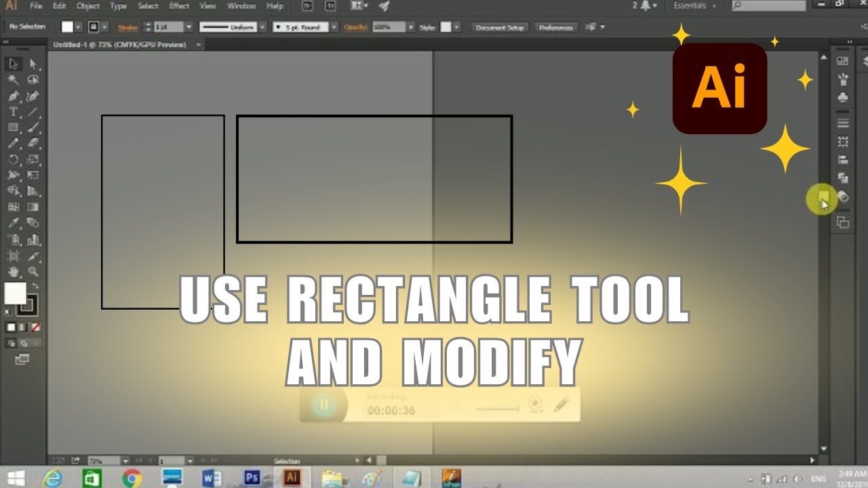Screen dimensions: 868x488
Task: Select the Pencil tool
Action: coord(13,144)
